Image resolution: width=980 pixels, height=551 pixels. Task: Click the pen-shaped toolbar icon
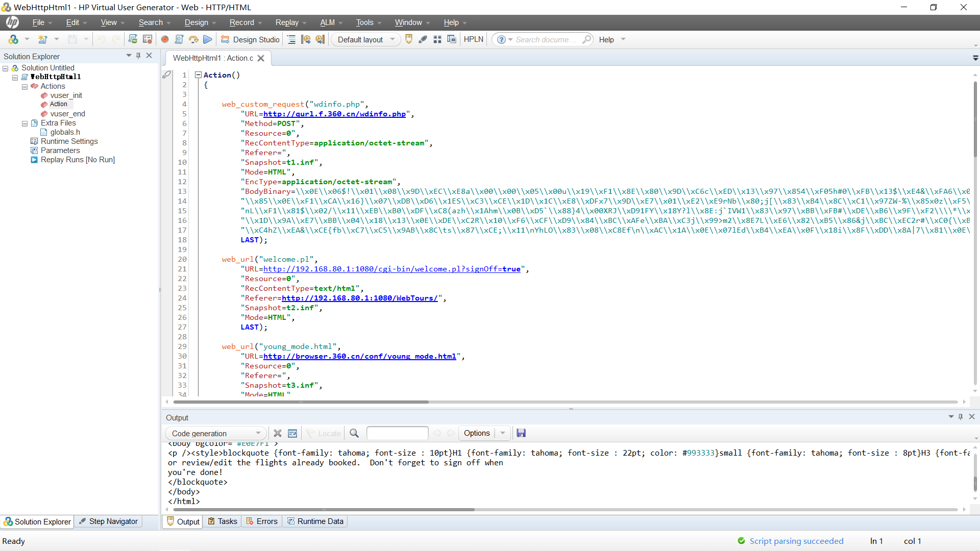(x=423, y=39)
